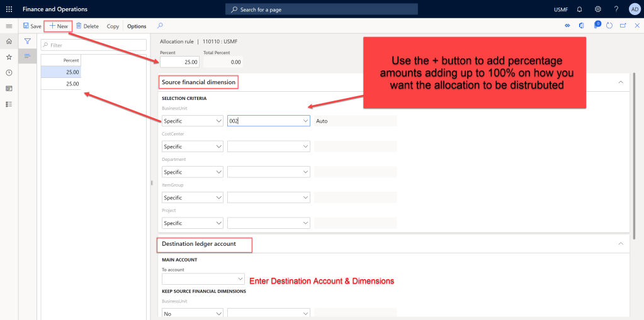Open Favorites star in left sidebar

[x=9, y=57]
